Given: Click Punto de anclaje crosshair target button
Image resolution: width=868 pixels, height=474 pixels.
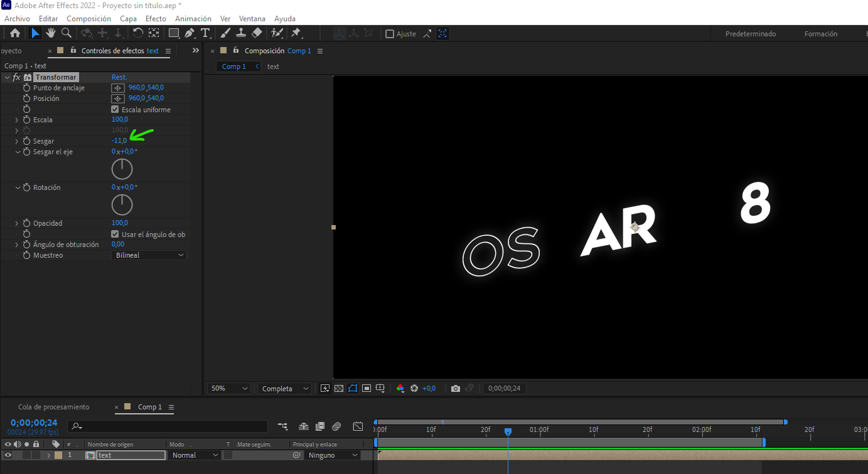Looking at the screenshot, I should tap(117, 88).
